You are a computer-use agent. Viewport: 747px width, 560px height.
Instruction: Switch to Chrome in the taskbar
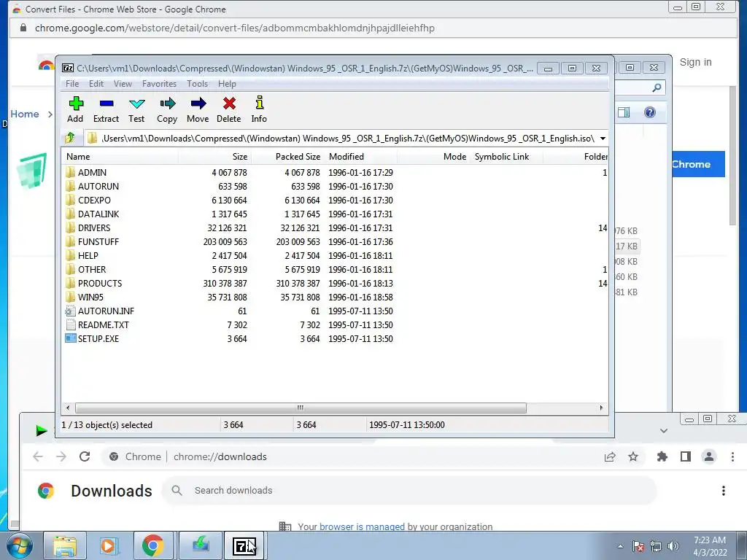pyautogui.click(x=152, y=545)
